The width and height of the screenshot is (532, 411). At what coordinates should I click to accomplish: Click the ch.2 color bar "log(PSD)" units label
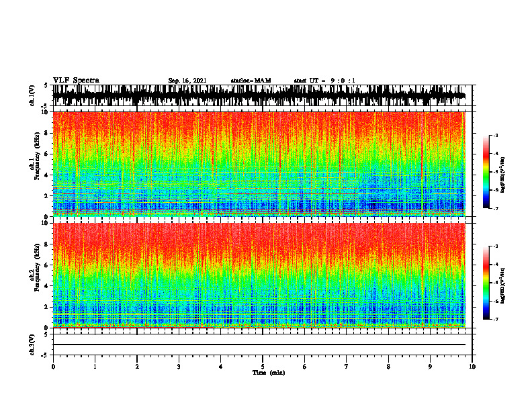(503, 285)
